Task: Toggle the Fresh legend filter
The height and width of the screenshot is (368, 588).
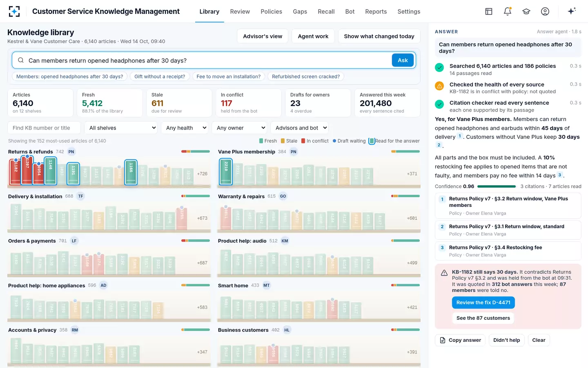Action: point(268,141)
